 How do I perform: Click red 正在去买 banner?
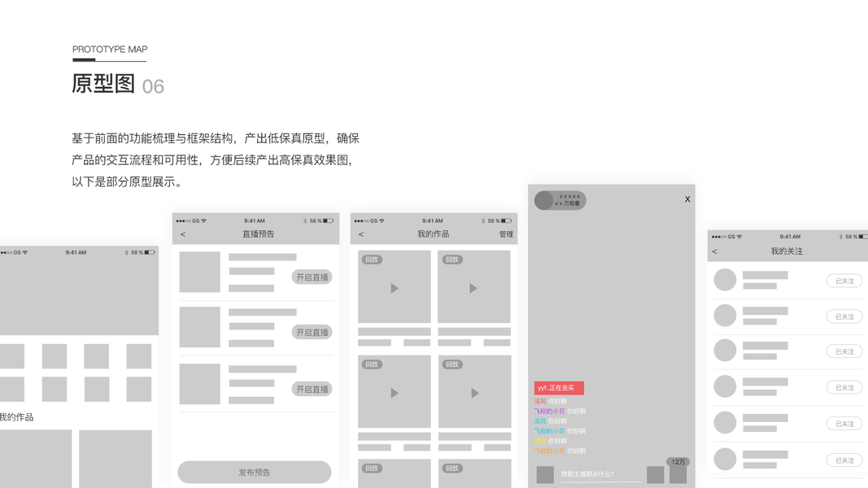559,388
